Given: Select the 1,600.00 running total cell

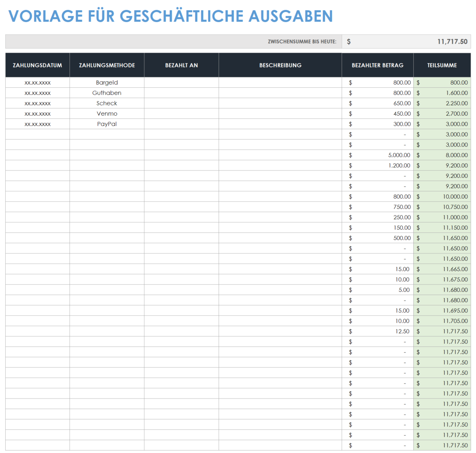Looking at the screenshot, I should (x=442, y=93).
